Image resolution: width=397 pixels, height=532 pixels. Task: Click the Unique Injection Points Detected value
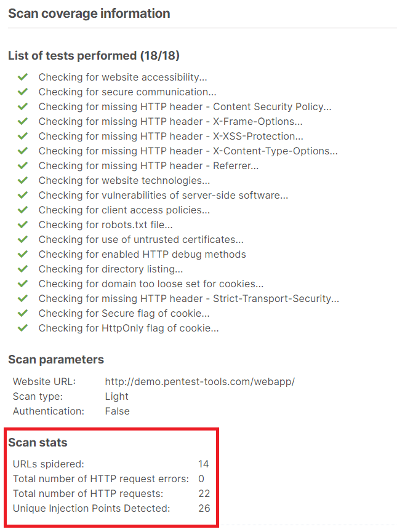pos(204,508)
